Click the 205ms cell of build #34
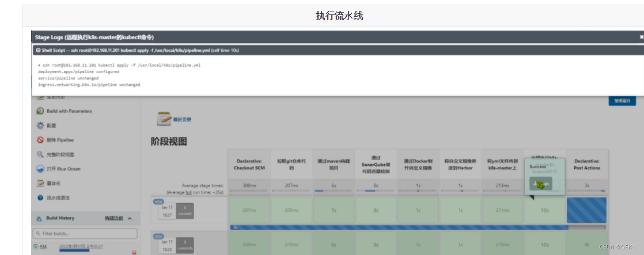This screenshot has height=255, width=644. [291, 210]
